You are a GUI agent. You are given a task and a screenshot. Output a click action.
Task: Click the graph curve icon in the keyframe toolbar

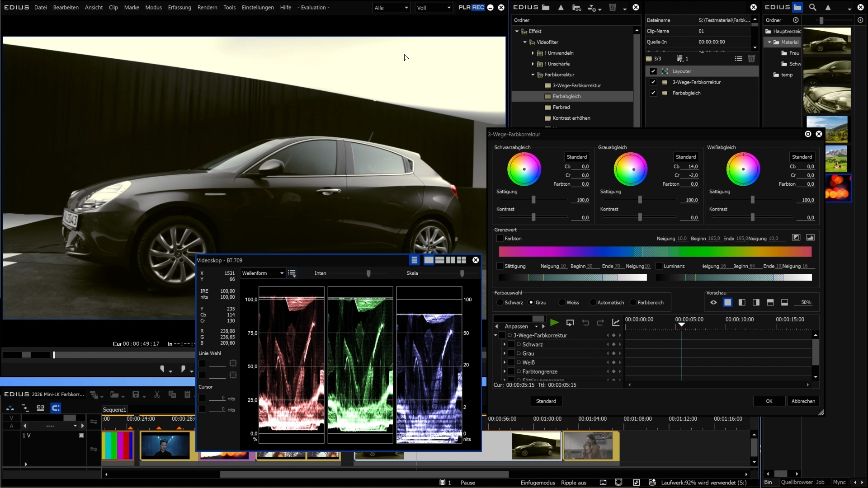click(x=616, y=323)
